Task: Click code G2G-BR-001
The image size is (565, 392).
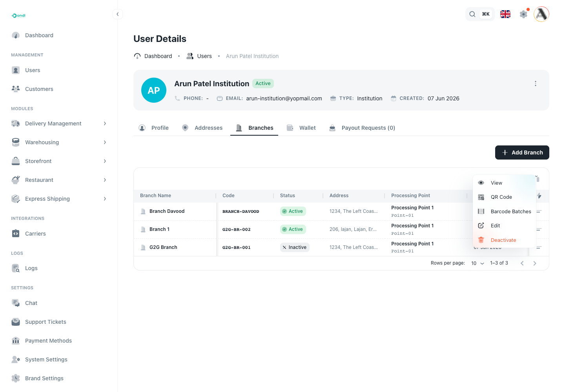Action: [x=236, y=247]
